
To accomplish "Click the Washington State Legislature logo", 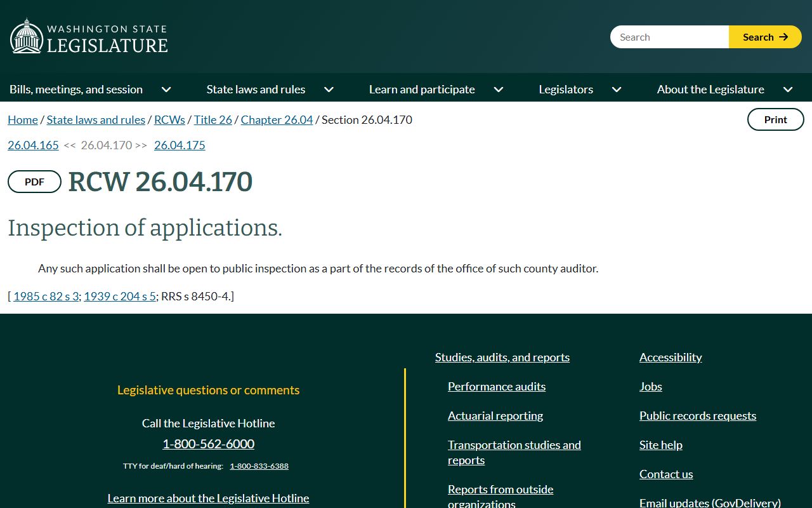I will pos(89,36).
